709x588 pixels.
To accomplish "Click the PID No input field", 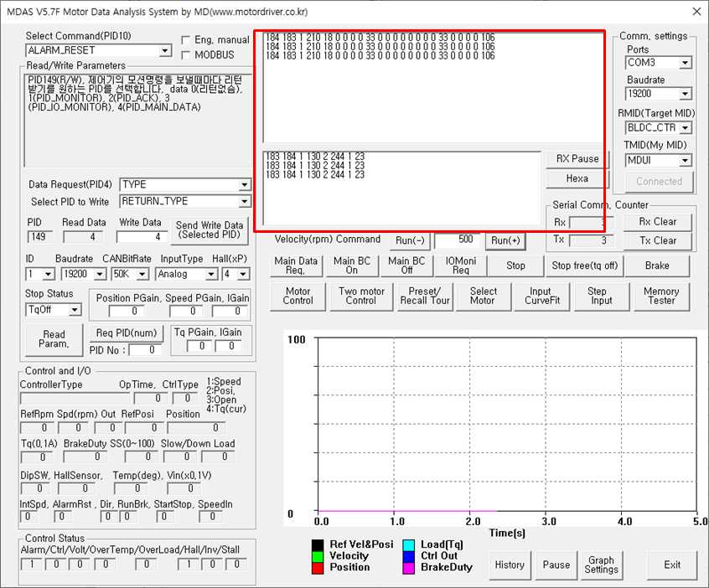I will 145,350.
